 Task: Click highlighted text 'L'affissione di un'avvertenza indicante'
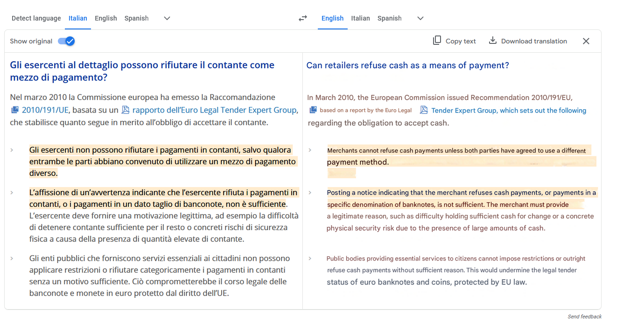tap(163, 198)
